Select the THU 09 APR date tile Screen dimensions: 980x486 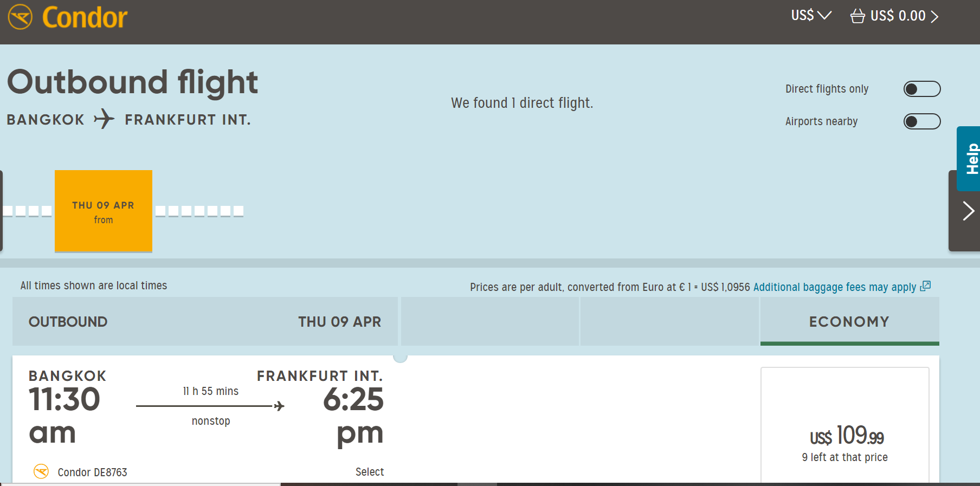tap(104, 211)
